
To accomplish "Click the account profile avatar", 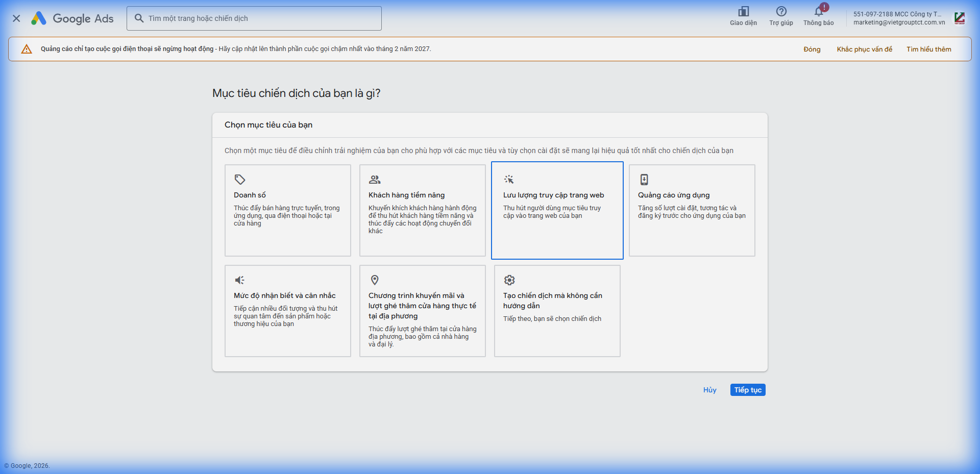I will (x=959, y=18).
